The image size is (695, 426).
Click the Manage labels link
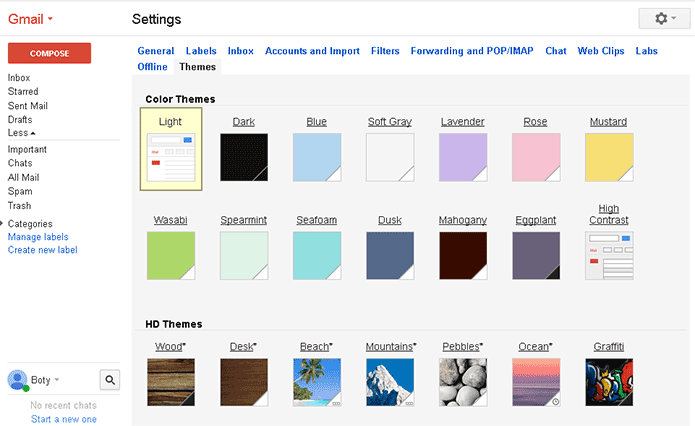[x=38, y=237]
